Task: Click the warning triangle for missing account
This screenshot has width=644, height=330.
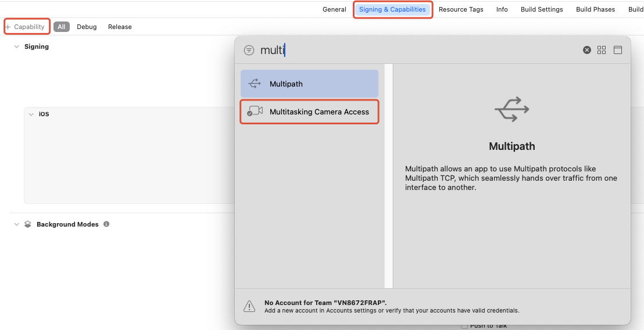Action: coord(249,306)
